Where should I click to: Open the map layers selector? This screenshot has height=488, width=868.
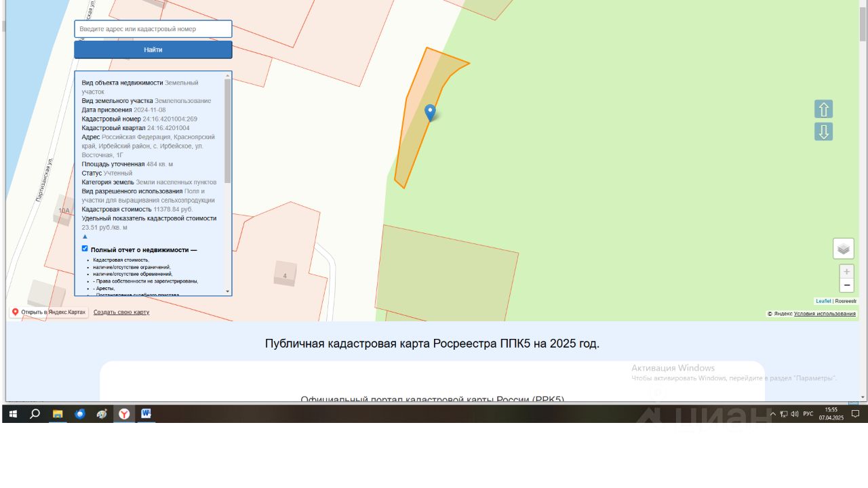844,249
